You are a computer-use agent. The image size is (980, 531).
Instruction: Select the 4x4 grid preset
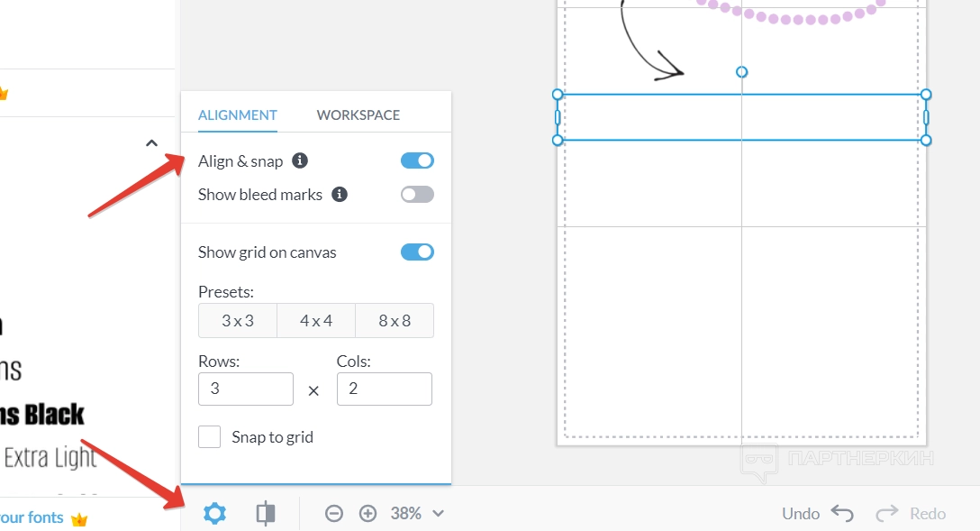[316, 321]
